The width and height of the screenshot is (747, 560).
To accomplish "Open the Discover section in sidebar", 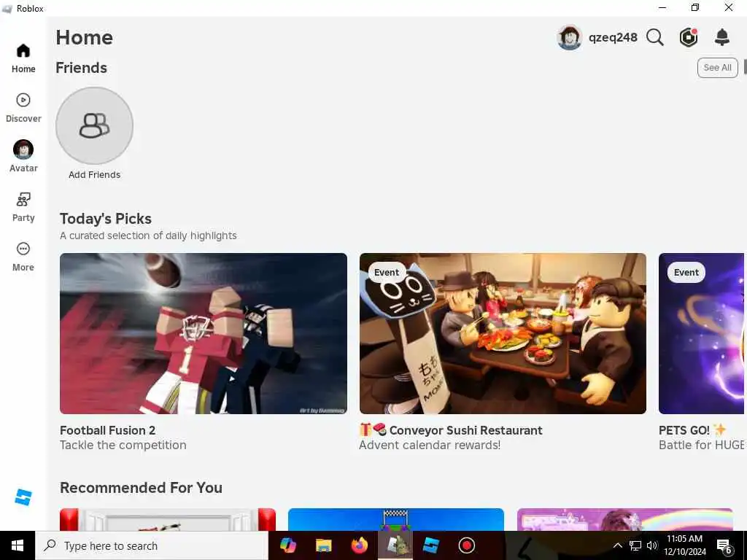I will [23, 108].
